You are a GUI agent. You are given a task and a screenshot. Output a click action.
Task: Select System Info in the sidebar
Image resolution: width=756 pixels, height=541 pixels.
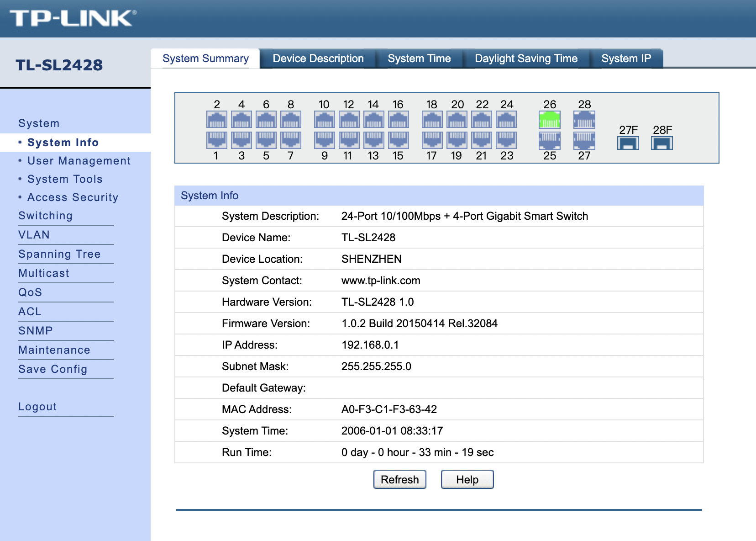[63, 143]
